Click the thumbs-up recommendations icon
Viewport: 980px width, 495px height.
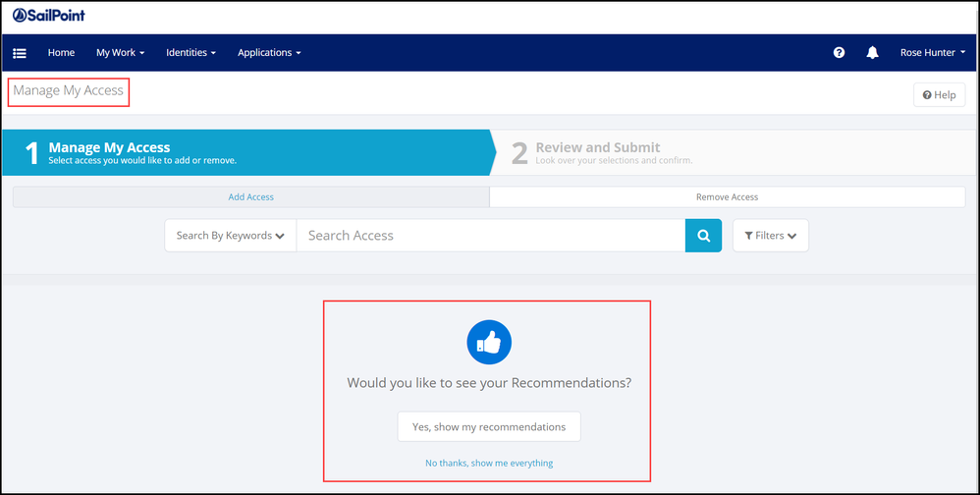tap(489, 343)
